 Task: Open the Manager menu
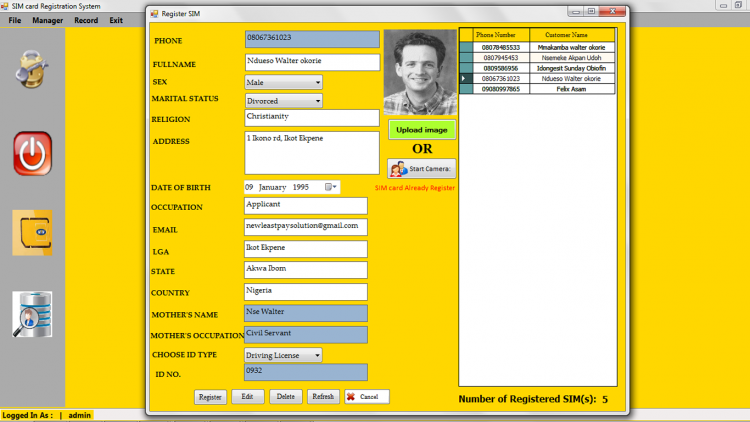[x=47, y=20]
